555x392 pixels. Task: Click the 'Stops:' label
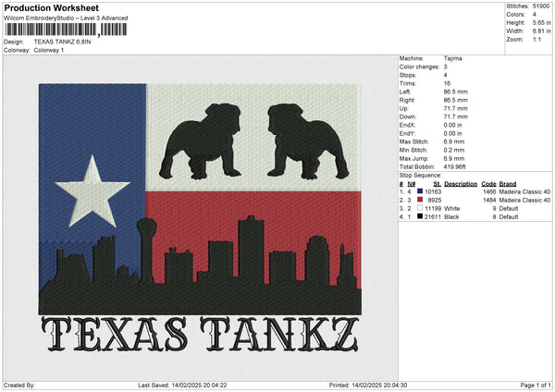407,75
